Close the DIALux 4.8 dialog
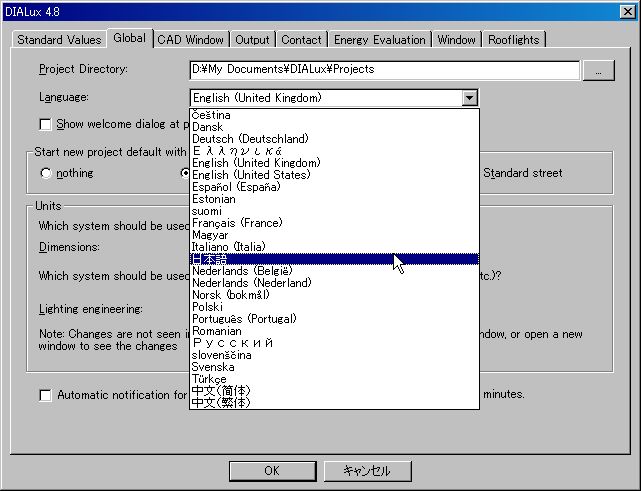The width and height of the screenshot is (641, 491). click(x=628, y=11)
